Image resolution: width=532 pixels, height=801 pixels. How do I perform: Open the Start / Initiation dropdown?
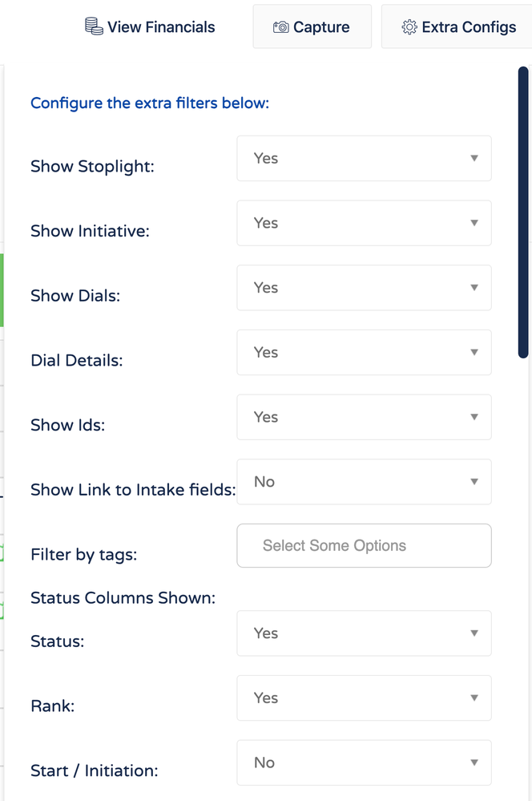364,763
